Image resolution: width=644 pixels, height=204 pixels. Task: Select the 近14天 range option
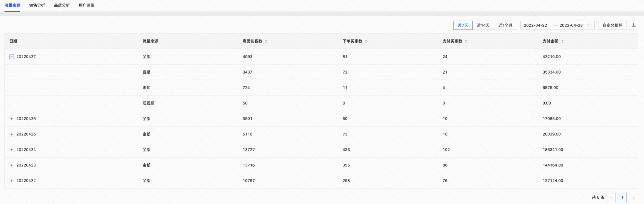[x=483, y=25]
